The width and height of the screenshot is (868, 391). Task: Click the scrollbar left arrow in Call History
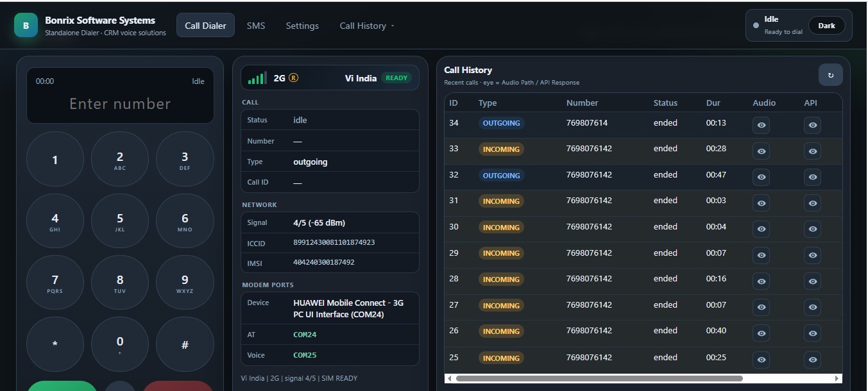click(449, 378)
